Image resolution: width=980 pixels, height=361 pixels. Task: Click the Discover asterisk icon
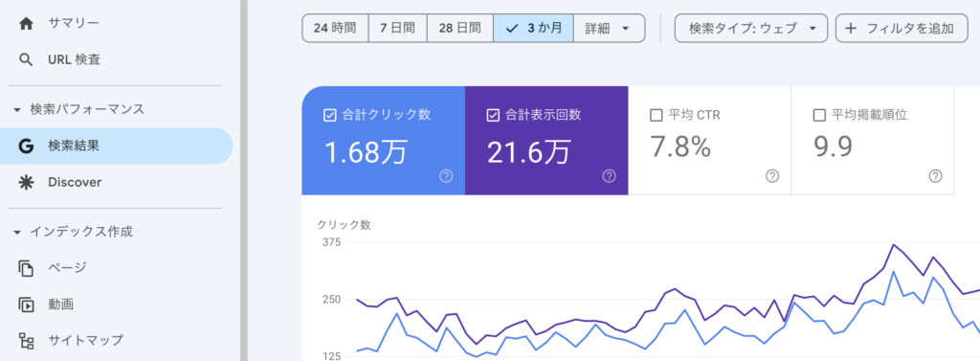coord(26,183)
